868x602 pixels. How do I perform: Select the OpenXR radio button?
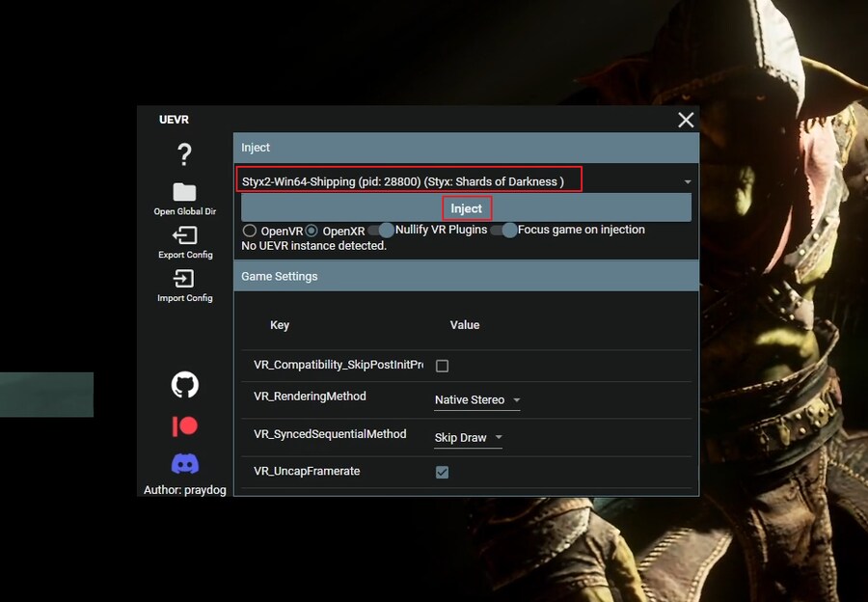312,231
